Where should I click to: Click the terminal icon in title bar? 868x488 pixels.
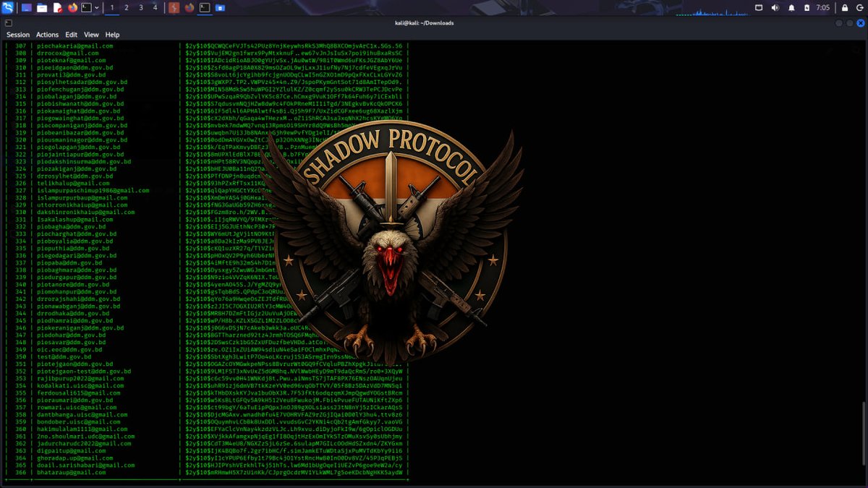[x=8, y=23]
